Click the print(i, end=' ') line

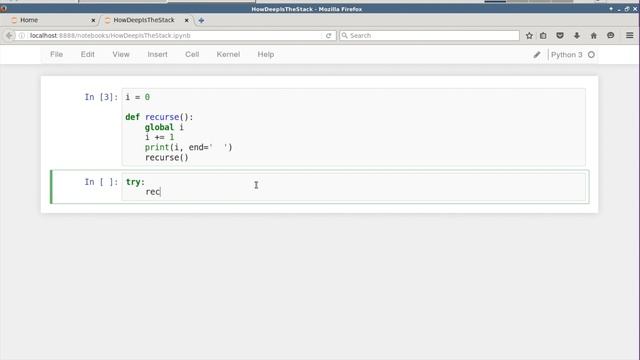(189, 147)
